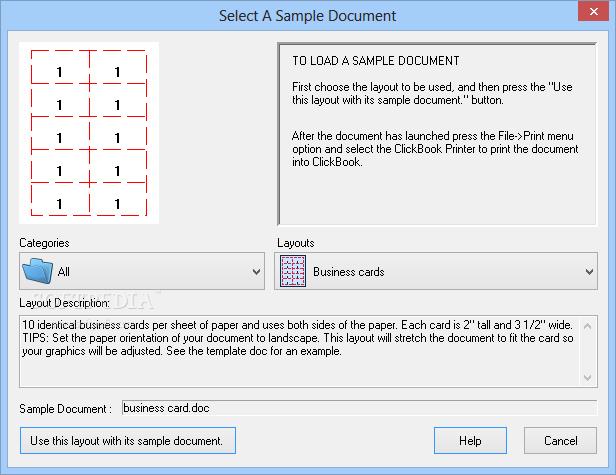616x475 pixels.
Task: Click the bottom-right card in layout preview
Action: pos(118,204)
